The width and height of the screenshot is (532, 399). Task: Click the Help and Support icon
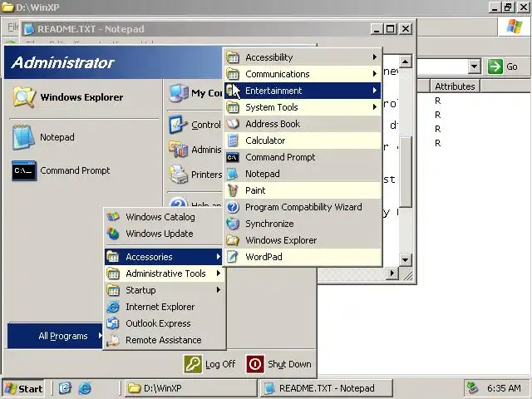pos(179,203)
